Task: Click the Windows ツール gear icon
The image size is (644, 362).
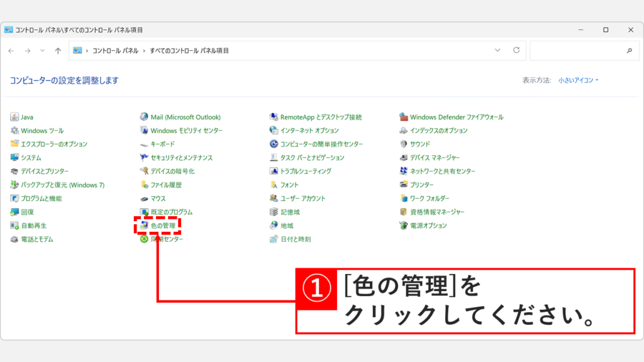Action: [x=14, y=131]
